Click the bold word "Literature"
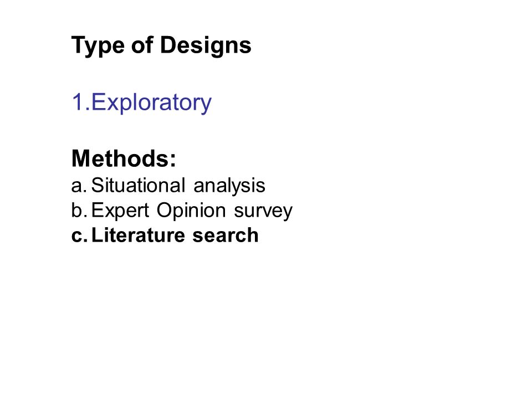Image resolution: width=532 pixels, height=399 pixels. click(x=139, y=235)
